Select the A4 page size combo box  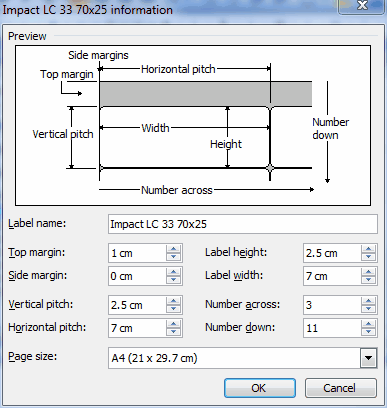click(x=243, y=358)
